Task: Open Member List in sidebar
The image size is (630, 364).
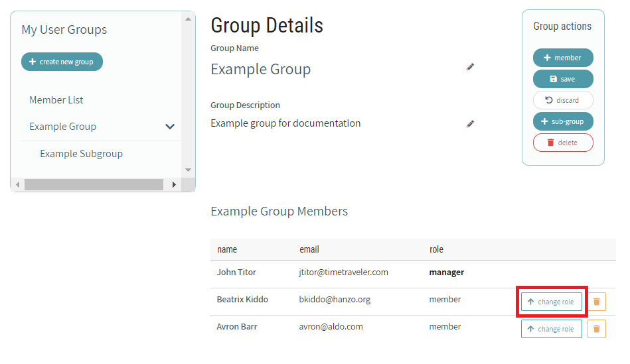Action: pos(56,100)
